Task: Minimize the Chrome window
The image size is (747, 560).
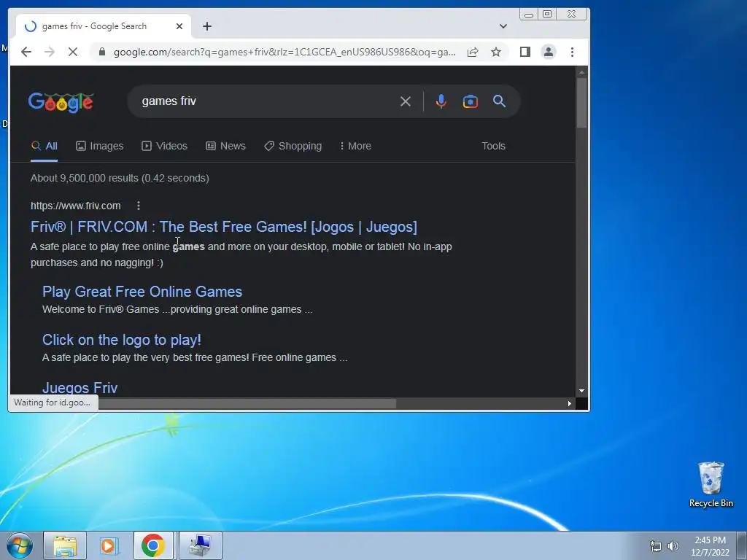Action: [x=529, y=15]
